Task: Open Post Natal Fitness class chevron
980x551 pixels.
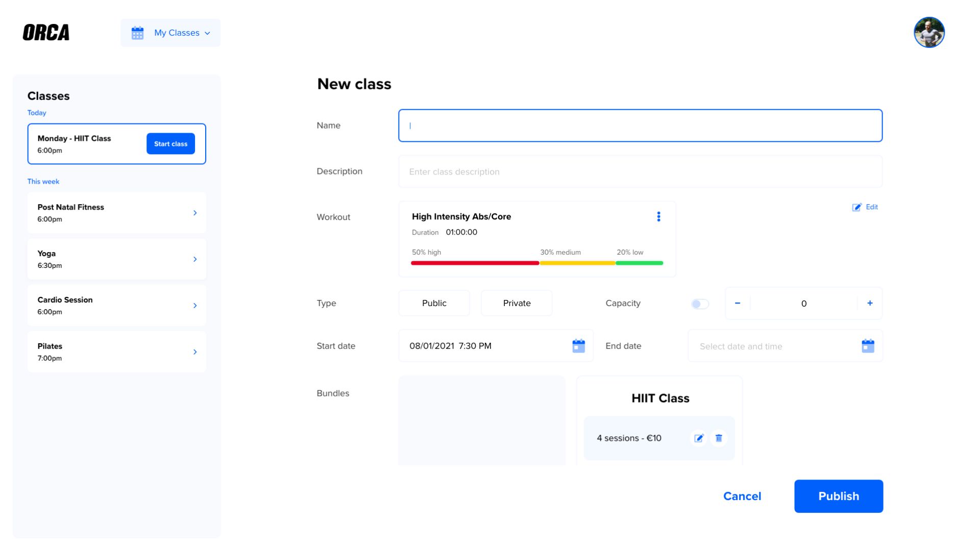Action: (195, 213)
